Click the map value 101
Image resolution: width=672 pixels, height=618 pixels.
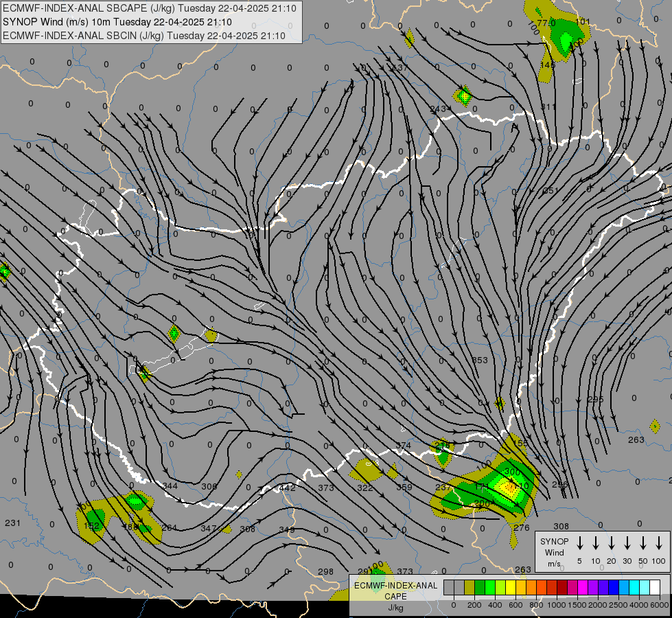pyautogui.click(x=583, y=21)
